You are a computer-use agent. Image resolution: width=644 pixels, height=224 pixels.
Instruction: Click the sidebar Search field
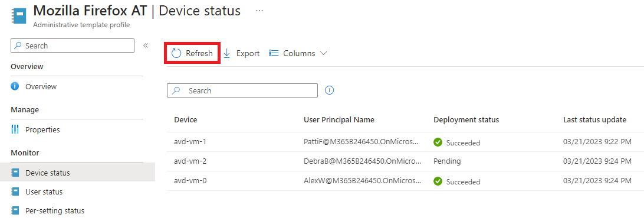click(x=73, y=46)
